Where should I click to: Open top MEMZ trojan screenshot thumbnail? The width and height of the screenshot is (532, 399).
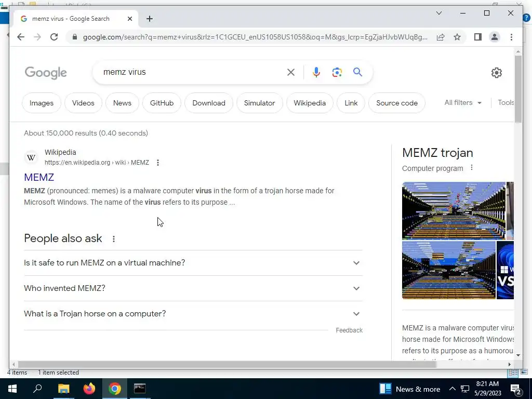point(454,211)
